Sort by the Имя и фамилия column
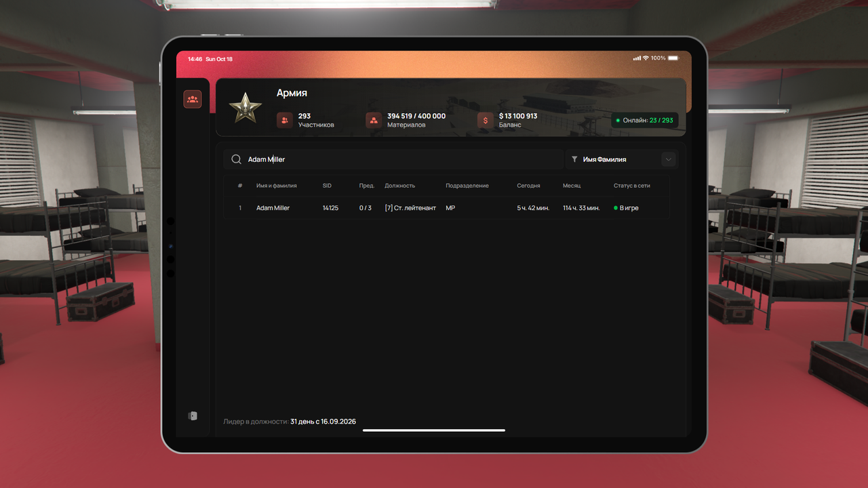Image resolution: width=868 pixels, height=488 pixels. tap(277, 186)
